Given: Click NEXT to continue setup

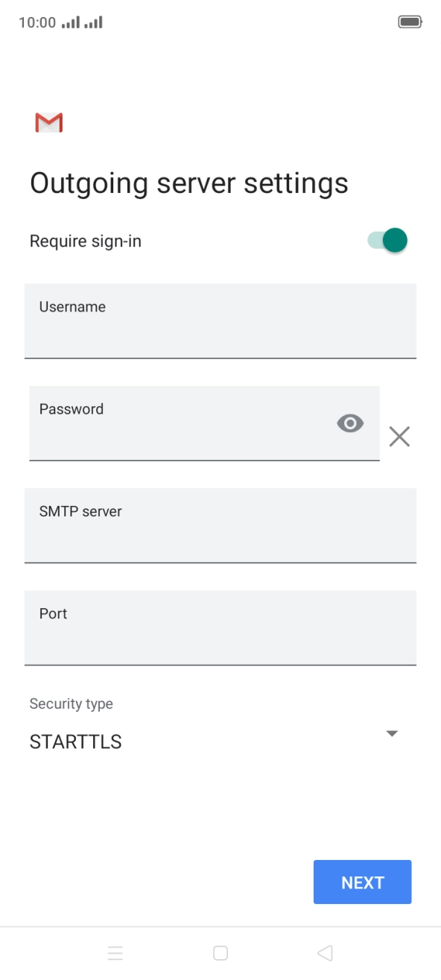Looking at the screenshot, I should point(362,882).
